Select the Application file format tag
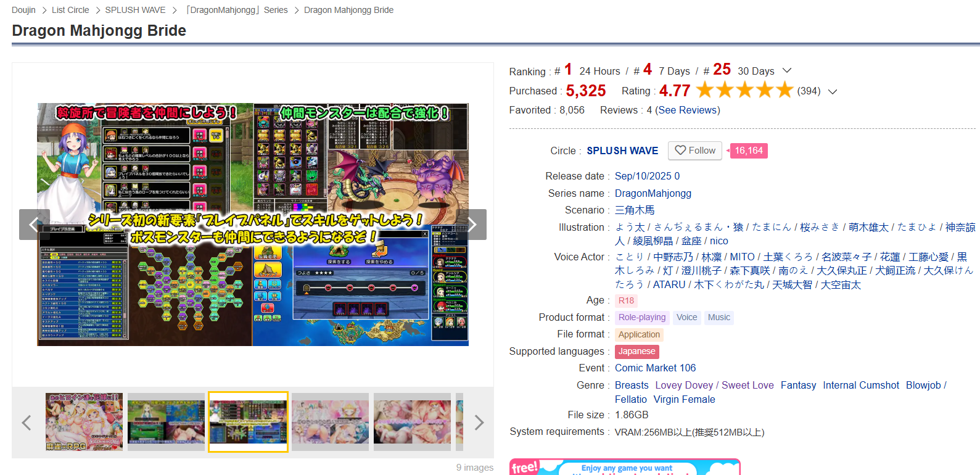The height and width of the screenshot is (475, 980). pos(639,334)
